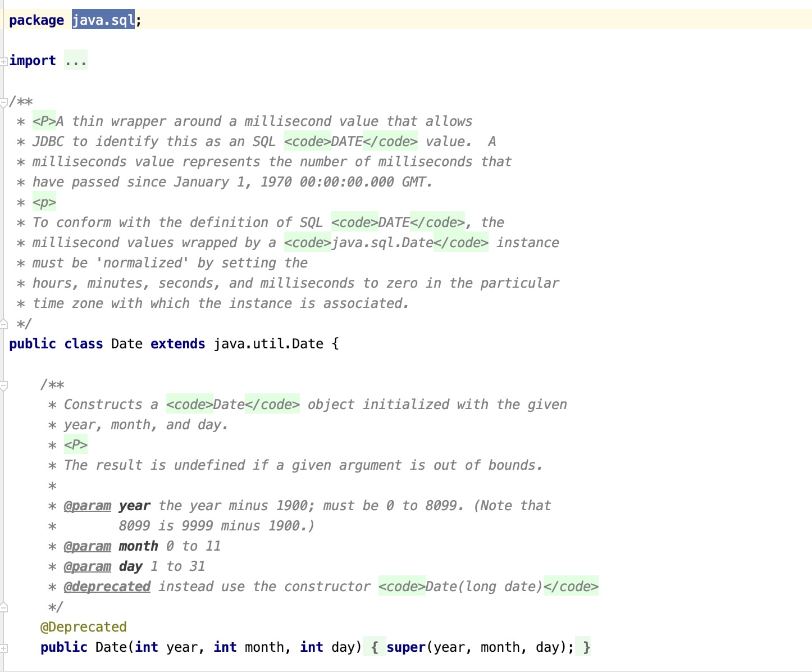The height and width of the screenshot is (672, 812).
Task: Click the super call in the constructor
Action: click(x=406, y=647)
